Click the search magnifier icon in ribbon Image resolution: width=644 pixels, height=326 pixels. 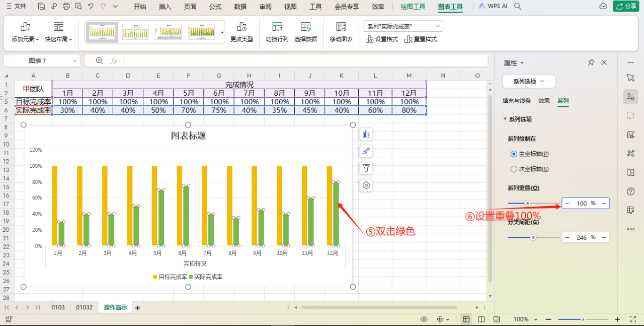(518, 7)
